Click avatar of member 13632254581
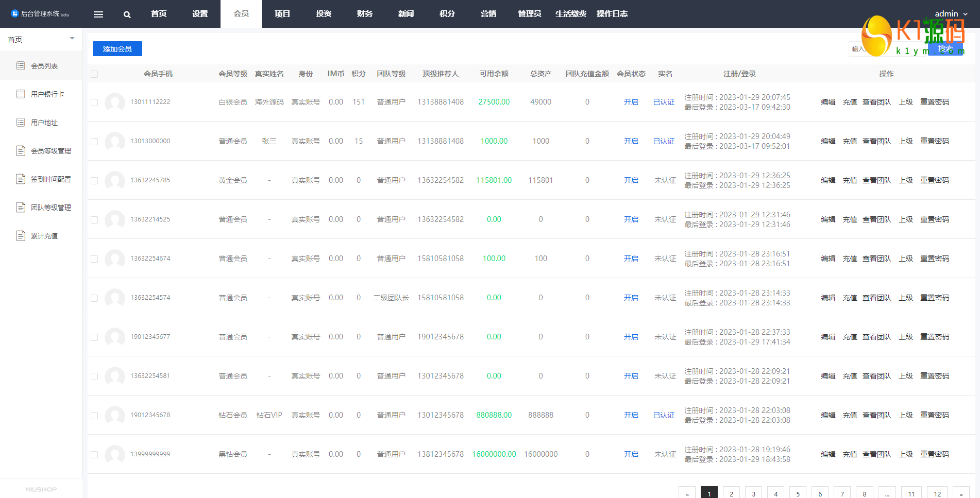980x498 pixels. point(115,376)
